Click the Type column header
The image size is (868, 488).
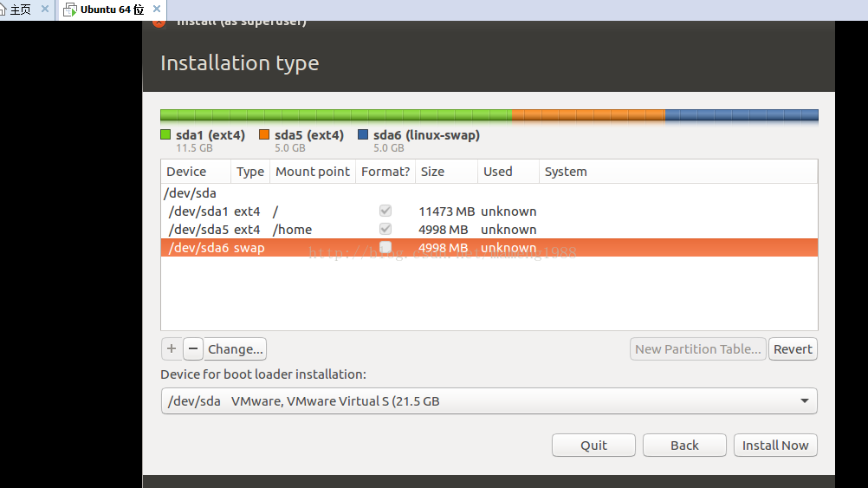pyautogui.click(x=250, y=172)
